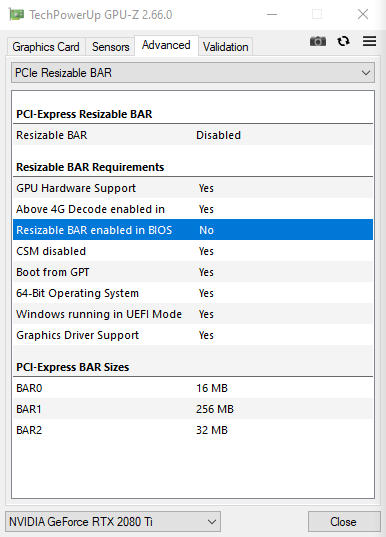The width and height of the screenshot is (386, 537).
Task: Select the Boot from GPT row
Action: (x=193, y=272)
